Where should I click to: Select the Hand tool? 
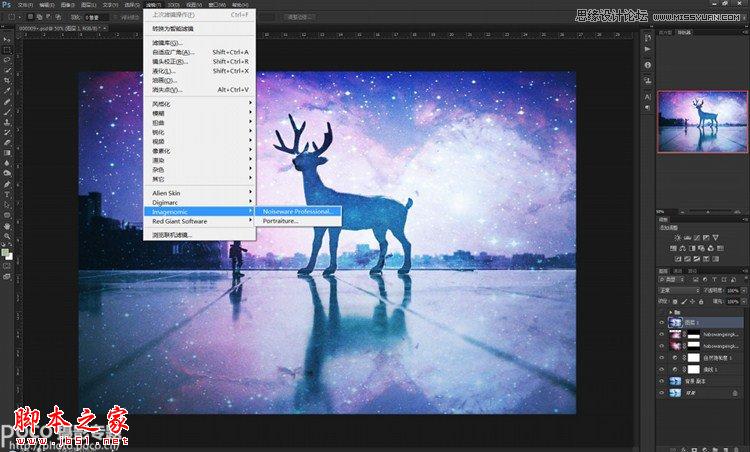[x=7, y=226]
